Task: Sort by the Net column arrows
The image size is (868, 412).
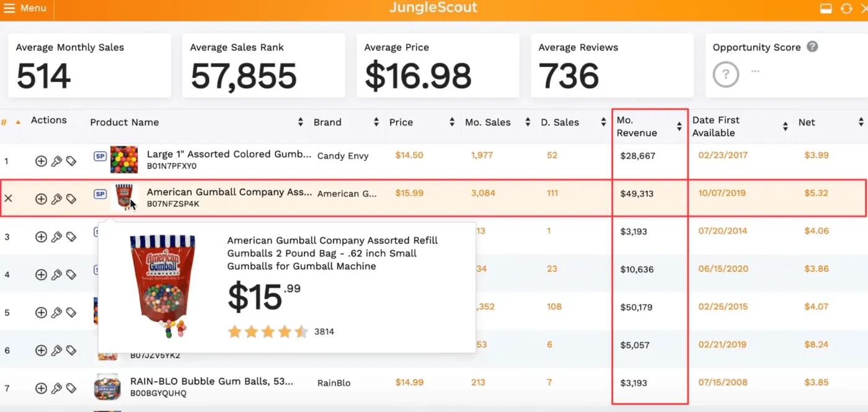Action: 861,122
